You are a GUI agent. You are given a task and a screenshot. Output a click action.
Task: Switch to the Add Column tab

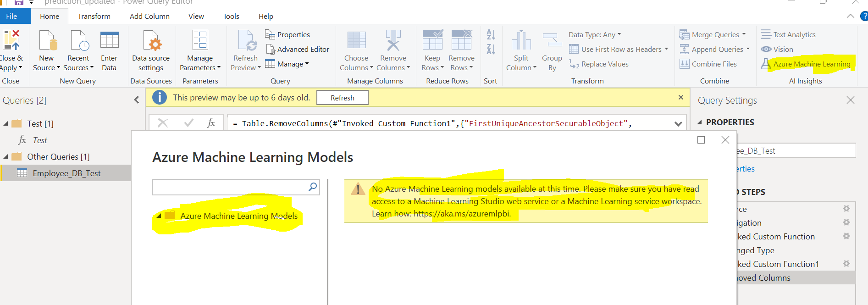coord(149,16)
